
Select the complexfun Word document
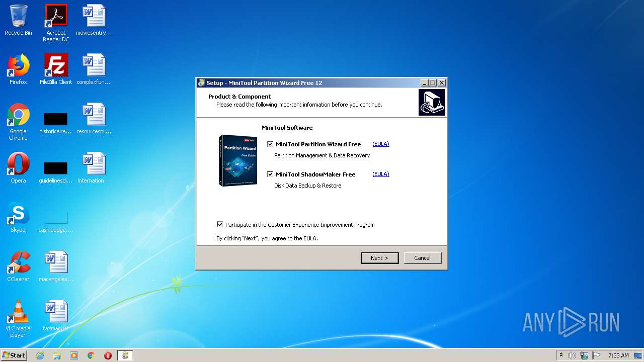pos(94,69)
